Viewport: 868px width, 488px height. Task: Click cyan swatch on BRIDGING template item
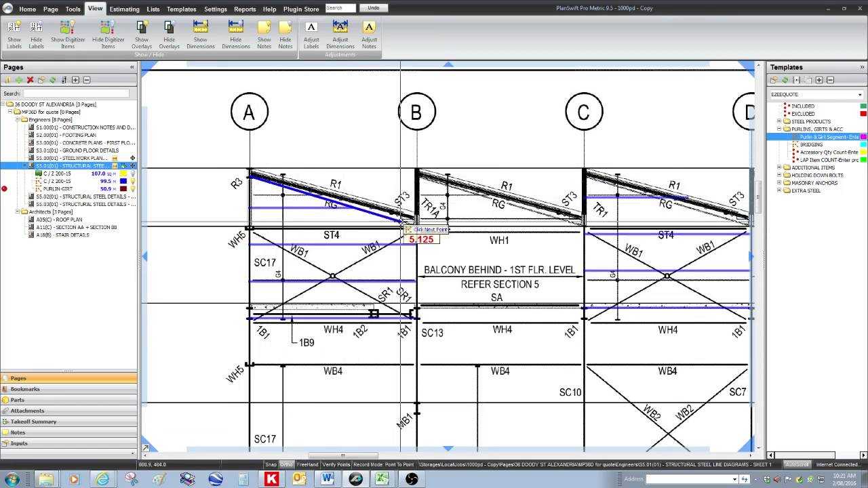coord(863,144)
